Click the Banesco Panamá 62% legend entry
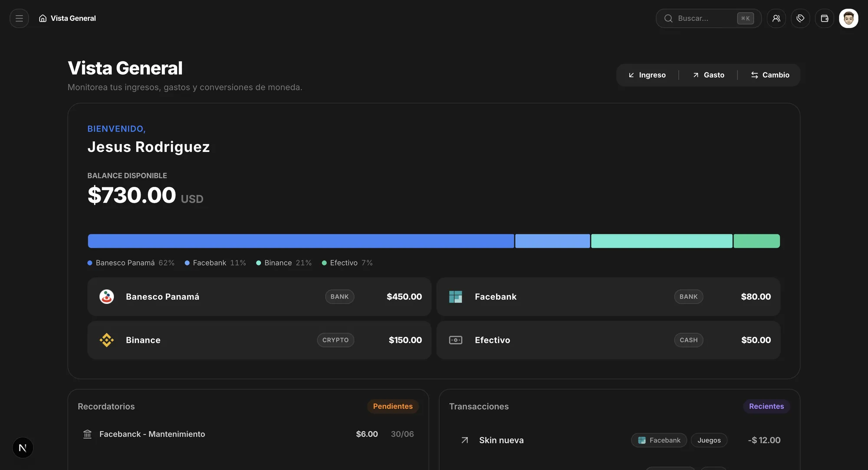 [131, 263]
